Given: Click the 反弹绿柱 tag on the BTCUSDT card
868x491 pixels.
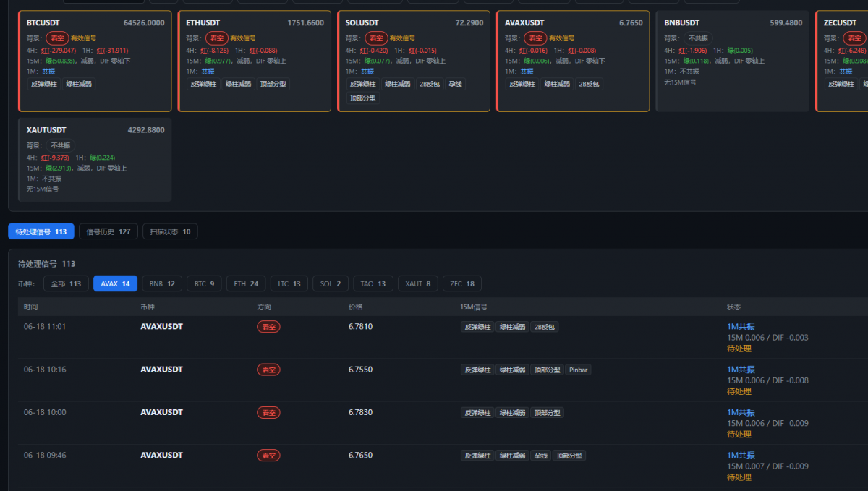Looking at the screenshot, I should tap(43, 84).
